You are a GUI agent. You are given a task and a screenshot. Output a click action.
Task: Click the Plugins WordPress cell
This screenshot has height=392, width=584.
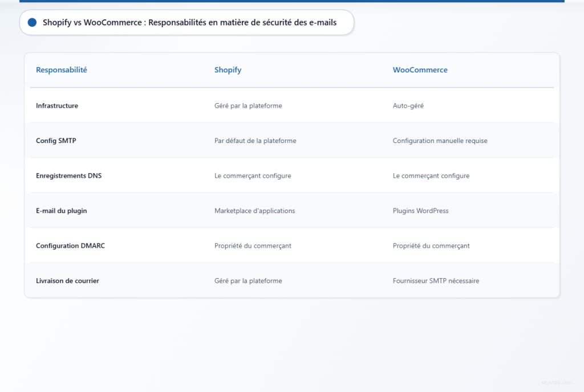click(421, 210)
